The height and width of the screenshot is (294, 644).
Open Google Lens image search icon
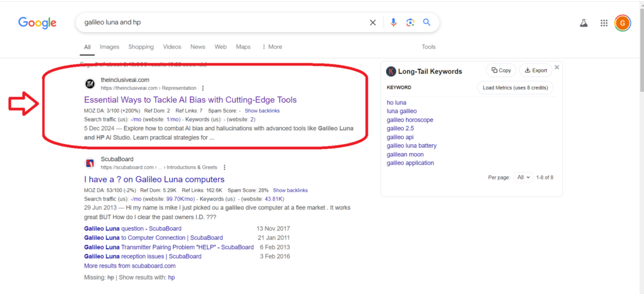click(410, 23)
